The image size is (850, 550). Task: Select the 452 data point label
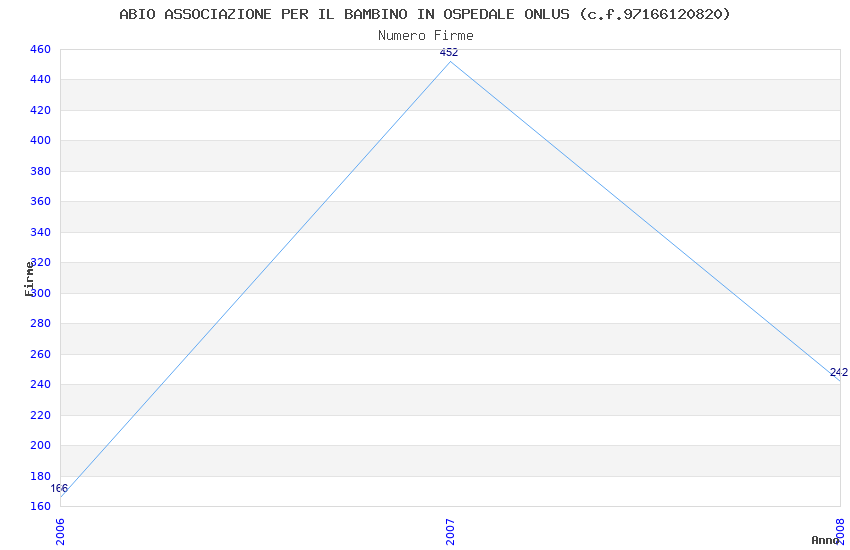click(449, 53)
